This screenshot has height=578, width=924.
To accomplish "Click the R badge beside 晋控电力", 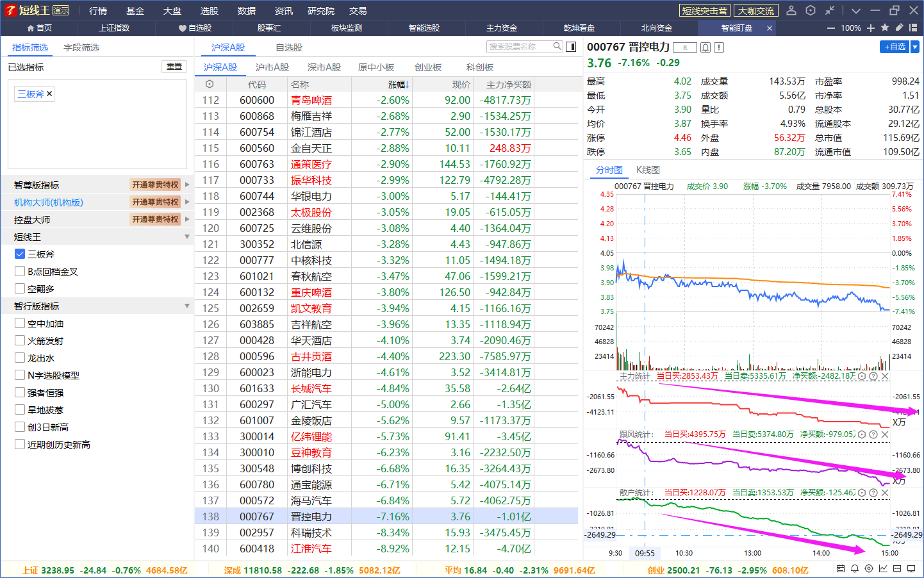I will (685, 47).
